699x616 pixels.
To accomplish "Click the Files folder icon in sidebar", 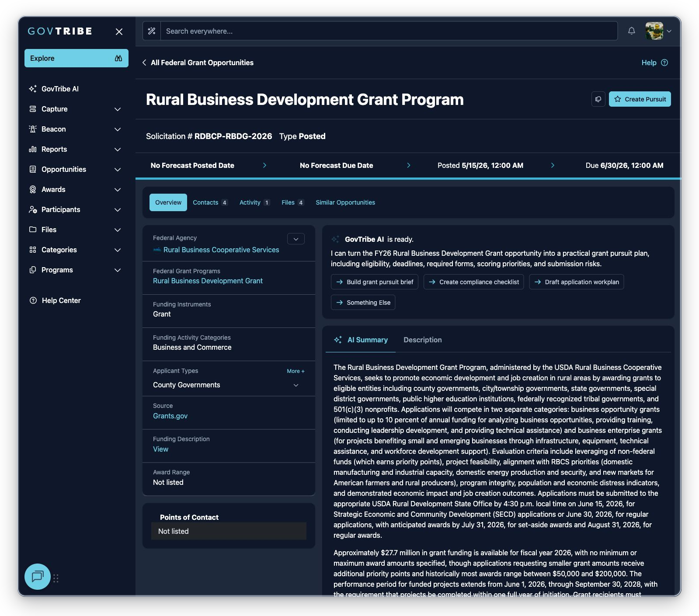I will (x=33, y=230).
